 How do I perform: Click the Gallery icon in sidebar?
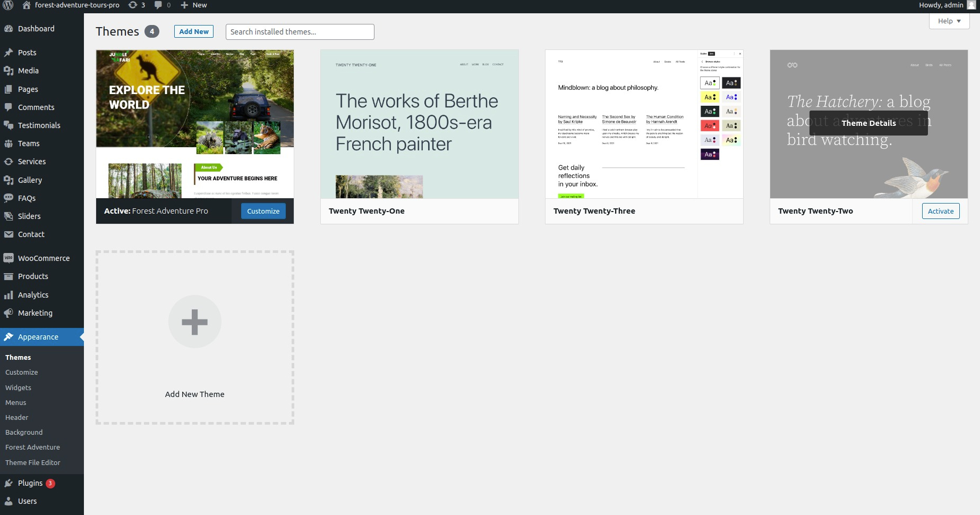8,180
